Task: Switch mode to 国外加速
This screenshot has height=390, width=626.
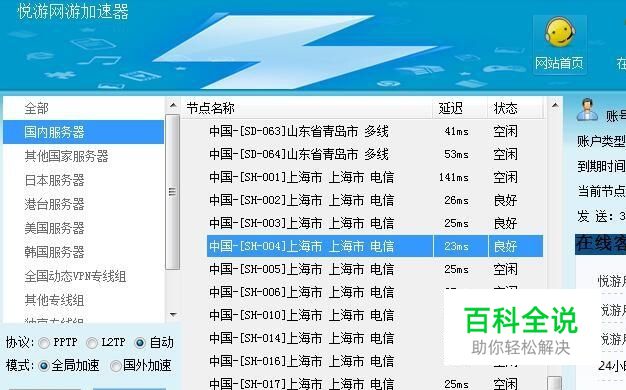Action: point(116,366)
